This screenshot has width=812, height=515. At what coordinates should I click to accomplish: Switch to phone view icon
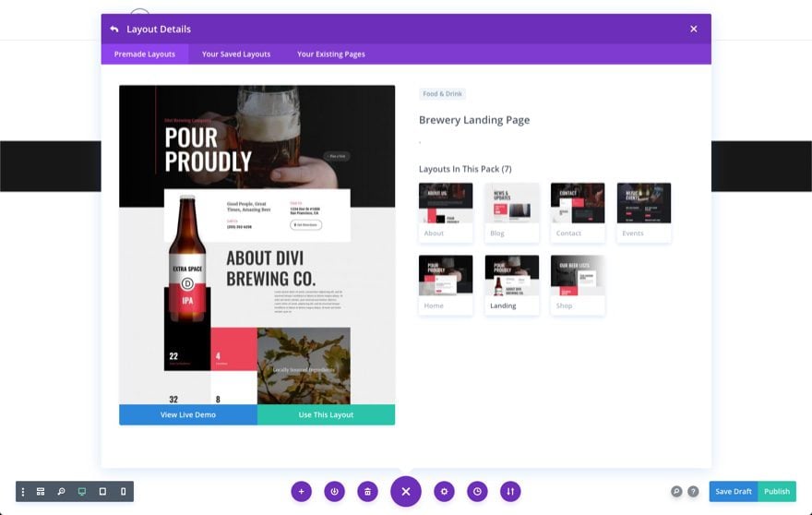124,492
